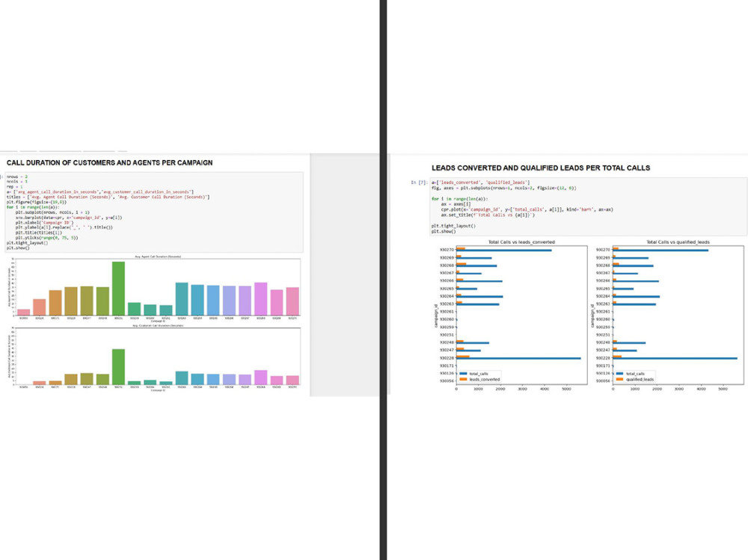Viewport: 748px width, 560px height.
Task: Click the sns.barplot code line
Action: click(x=68, y=218)
